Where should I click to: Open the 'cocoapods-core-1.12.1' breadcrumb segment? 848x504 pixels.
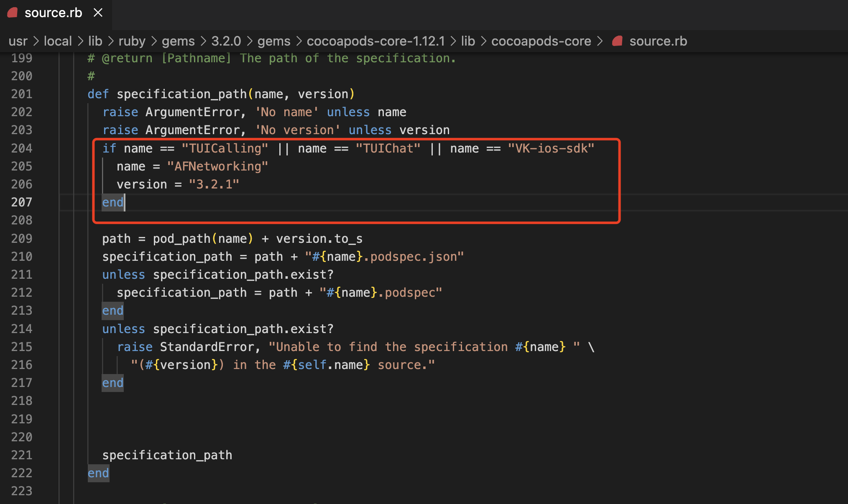point(375,41)
